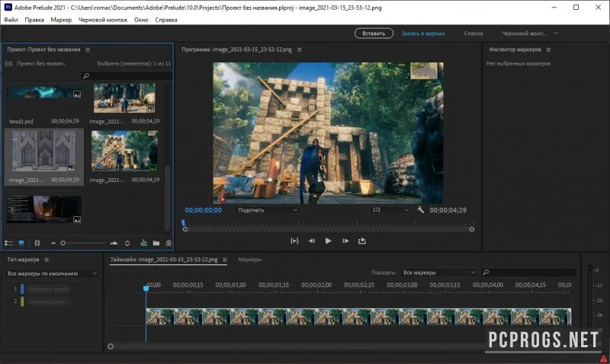The image size is (610, 364).
Task: Click the large mountain zoom-in icon
Action: pyautogui.click(x=114, y=243)
